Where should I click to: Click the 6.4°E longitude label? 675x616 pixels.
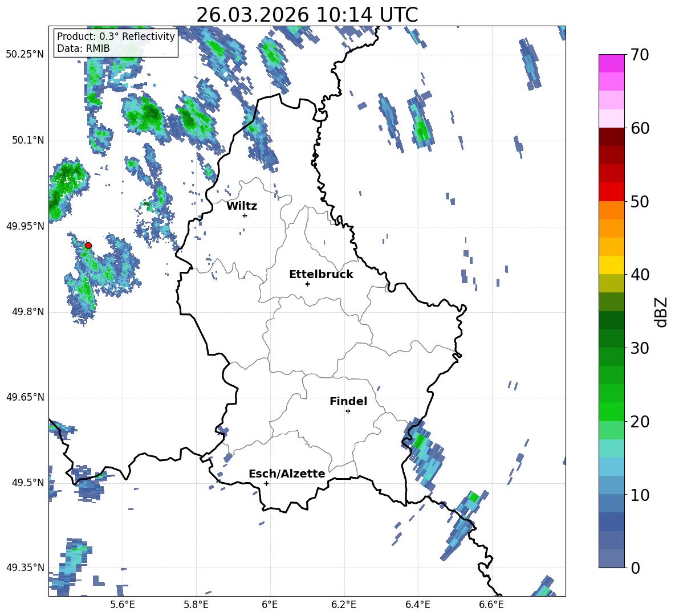pyautogui.click(x=417, y=605)
